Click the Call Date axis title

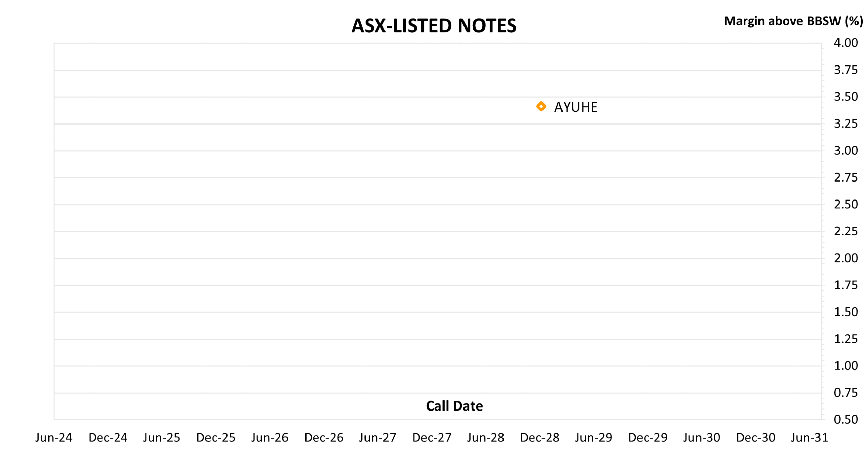point(454,406)
